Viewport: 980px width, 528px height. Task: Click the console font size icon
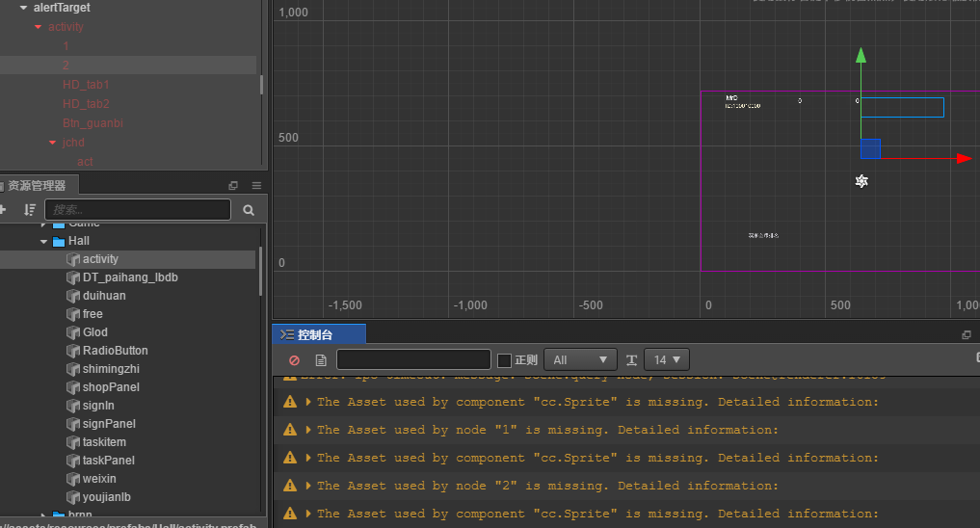coord(631,360)
